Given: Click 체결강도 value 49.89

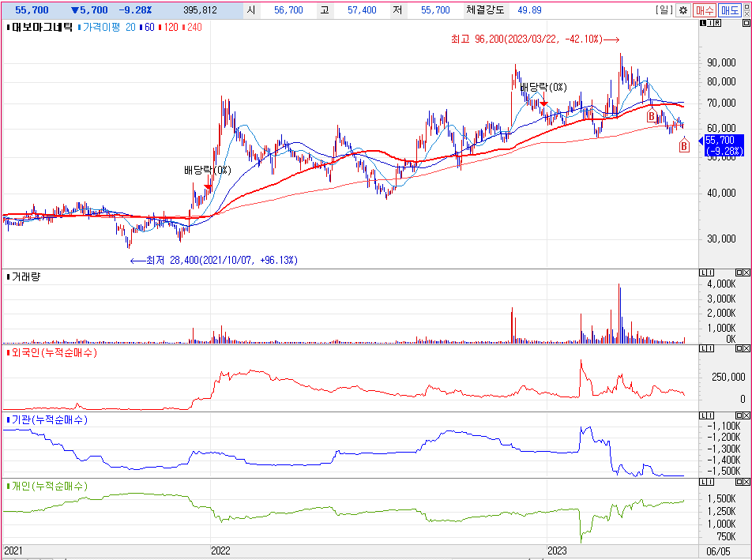Looking at the screenshot, I should coord(529,10).
